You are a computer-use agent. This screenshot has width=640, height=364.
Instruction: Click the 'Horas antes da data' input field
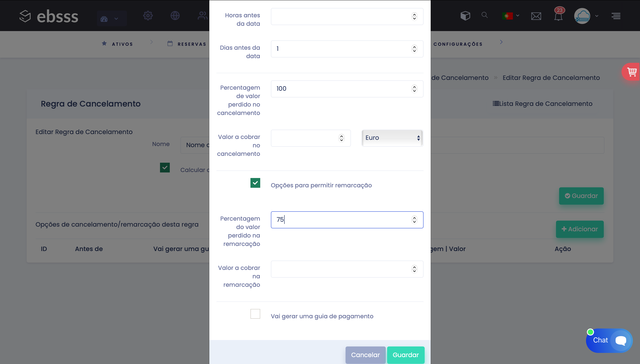[340, 16]
